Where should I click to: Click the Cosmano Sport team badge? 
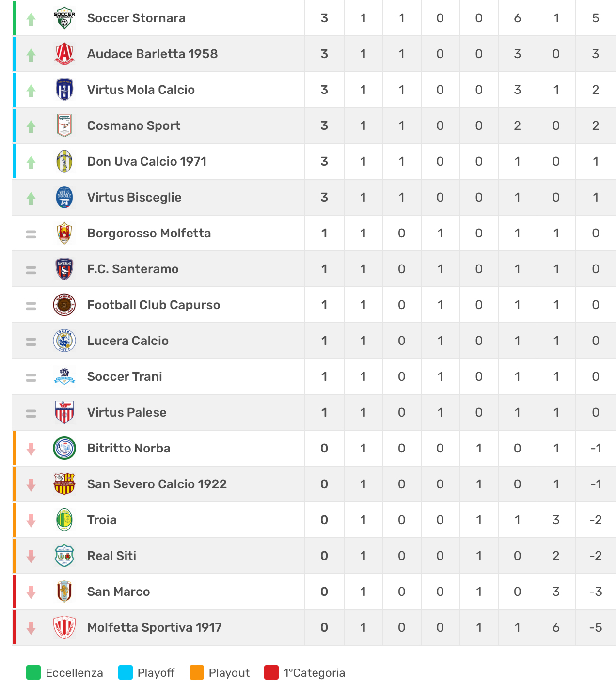[x=64, y=125]
